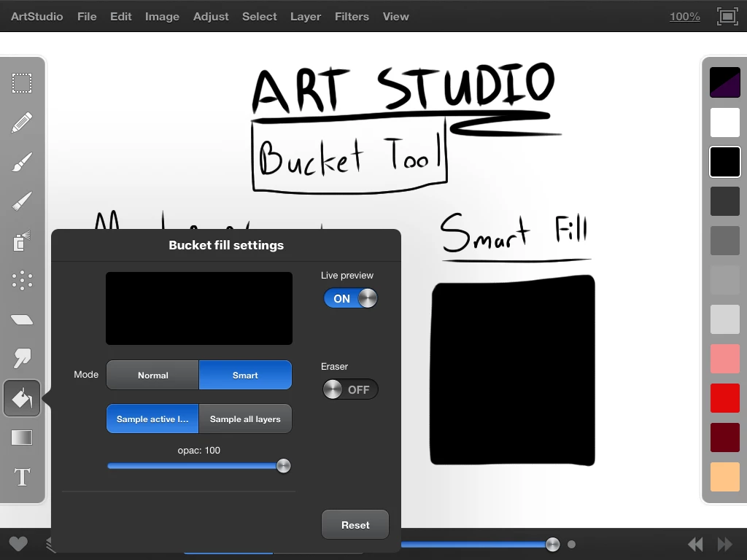Pick the black color swatch

coord(725,161)
